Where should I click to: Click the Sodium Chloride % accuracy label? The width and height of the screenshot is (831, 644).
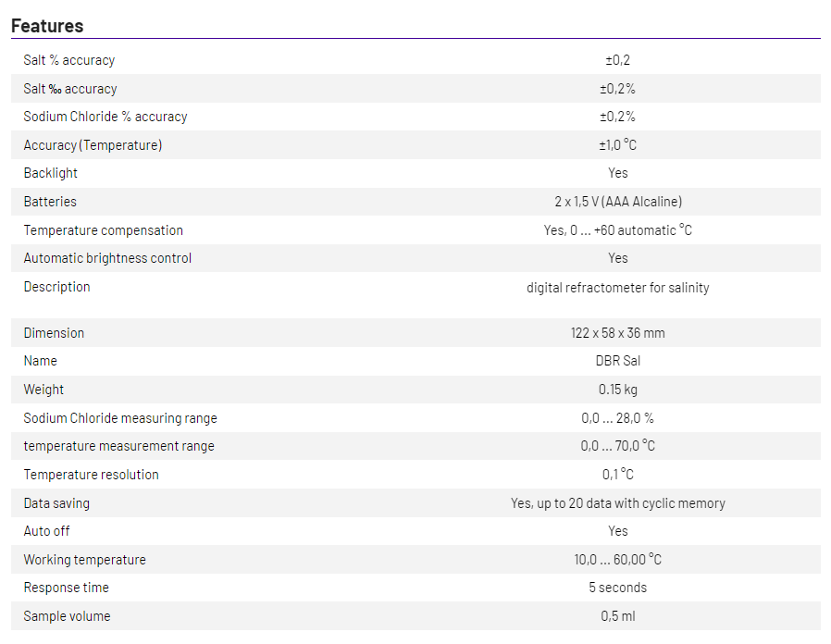pos(105,117)
